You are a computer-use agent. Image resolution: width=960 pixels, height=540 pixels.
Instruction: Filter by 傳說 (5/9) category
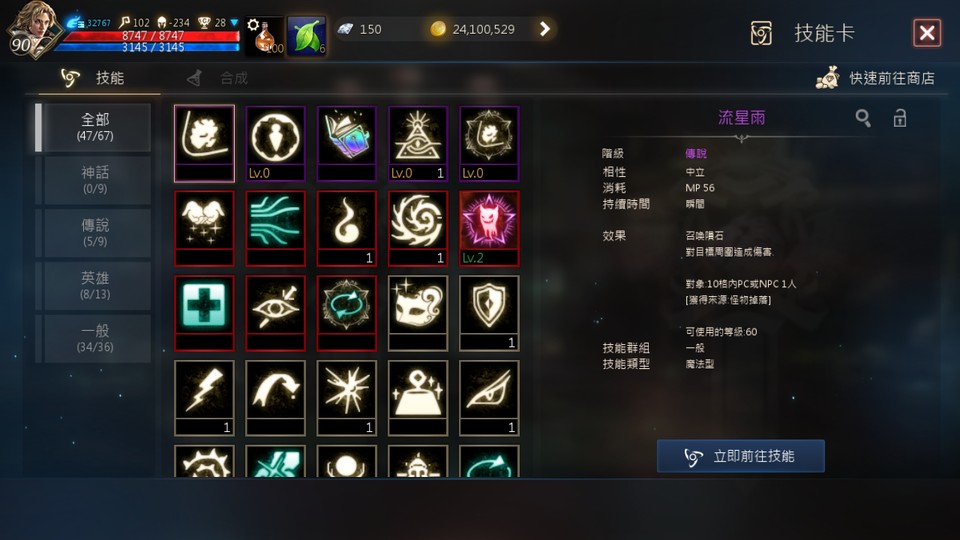click(95, 232)
